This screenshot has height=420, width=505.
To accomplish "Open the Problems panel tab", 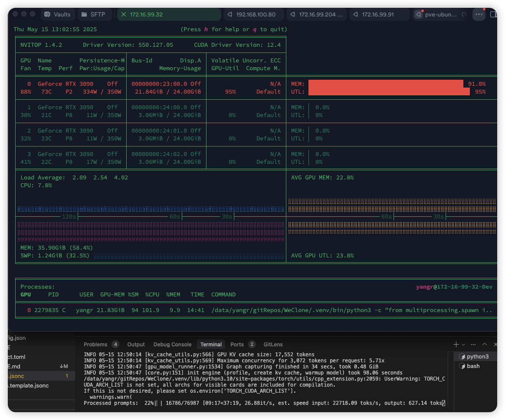I will pos(95,345).
